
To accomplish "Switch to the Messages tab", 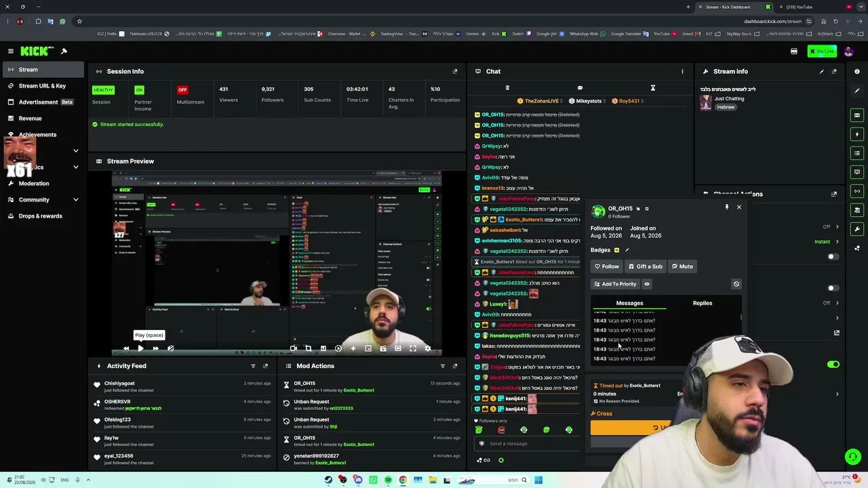I will (x=629, y=304).
